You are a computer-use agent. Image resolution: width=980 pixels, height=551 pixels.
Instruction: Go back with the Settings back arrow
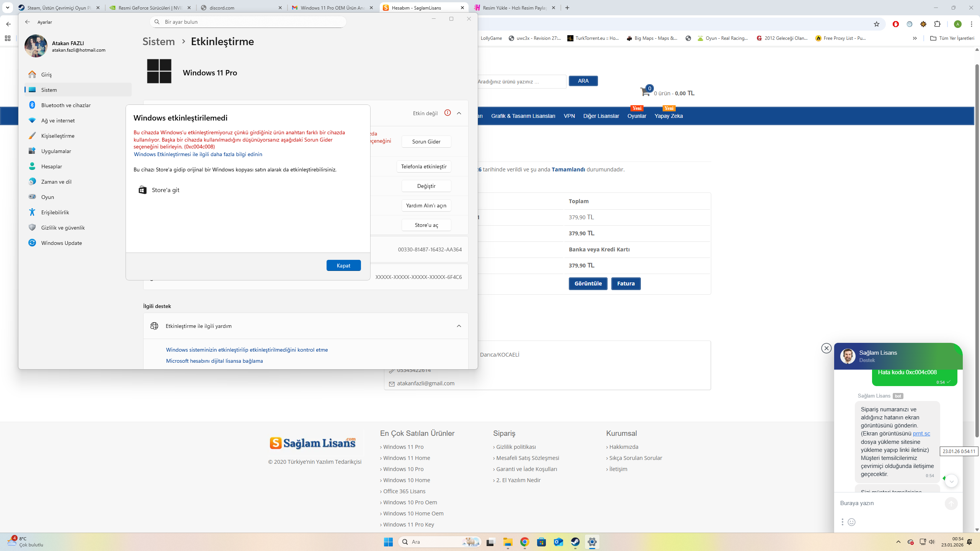click(x=28, y=22)
